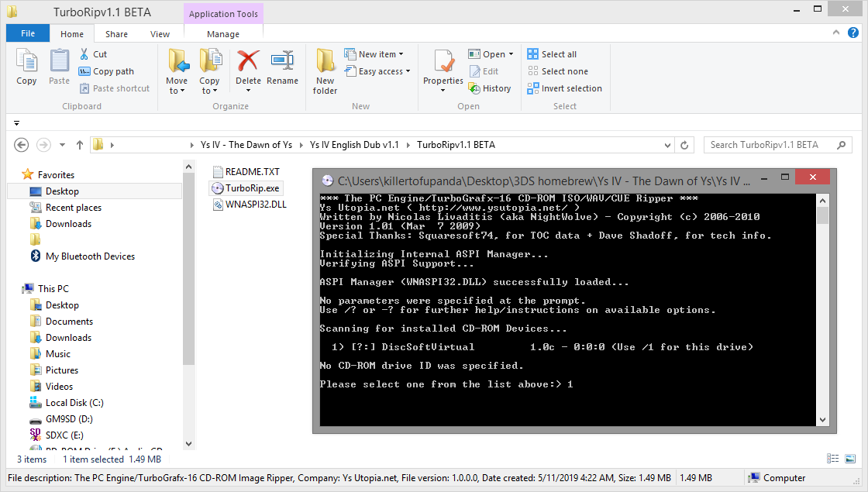868x492 pixels.
Task: Open Recent places in Favorites
Action: tap(74, 208)
